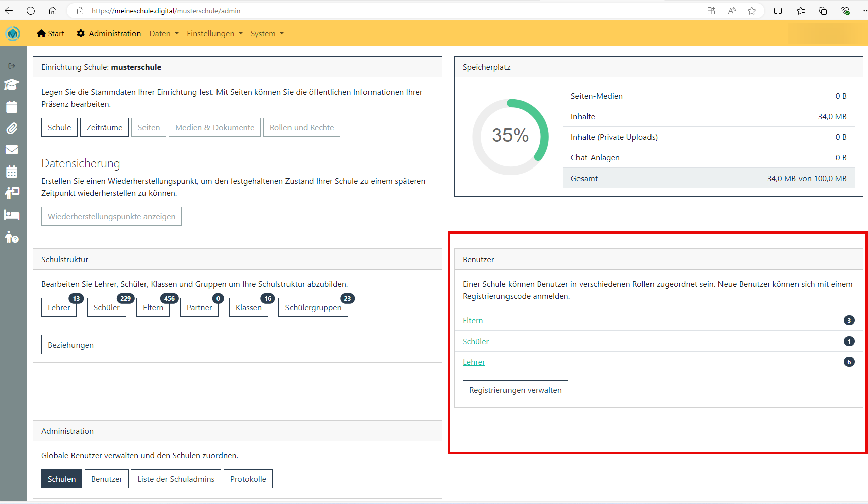
Task: Open the Lehrer button in Schulstruktur
Action: [x=59, y=307]
